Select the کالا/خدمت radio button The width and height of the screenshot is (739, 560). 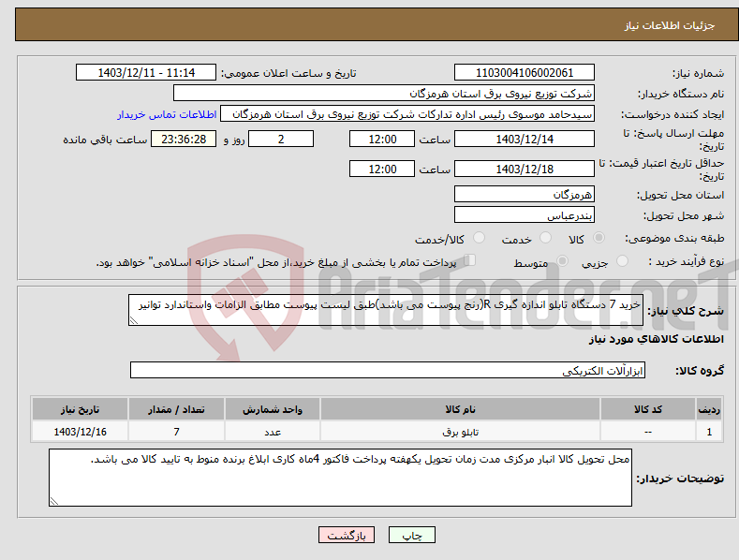pyautogui.click(x=479, y=238)
